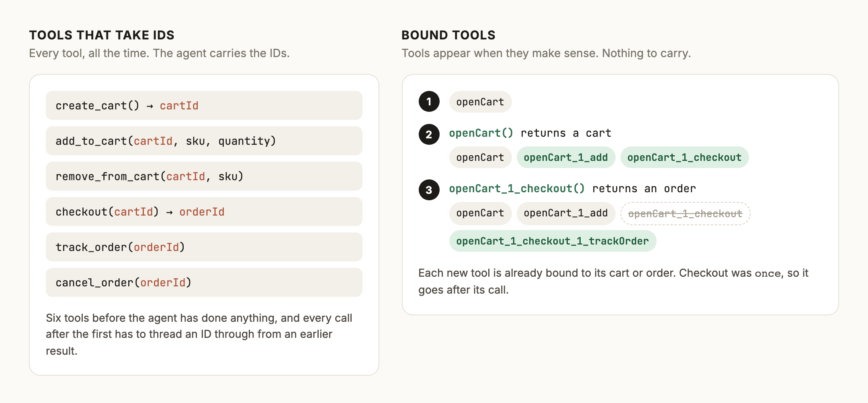Click the 'BOUND TOOLS' heading
Viewport: 868px width, 403px height.
click(448, 35)
